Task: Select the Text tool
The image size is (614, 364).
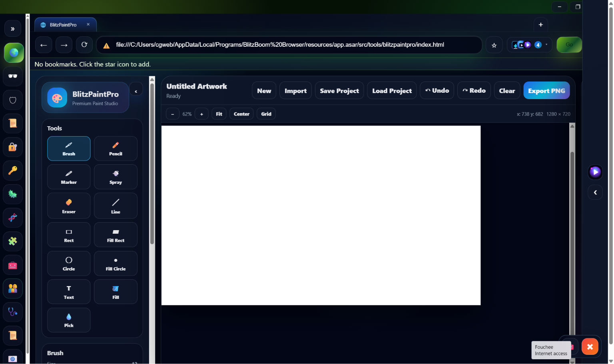Action: point(69,292)
